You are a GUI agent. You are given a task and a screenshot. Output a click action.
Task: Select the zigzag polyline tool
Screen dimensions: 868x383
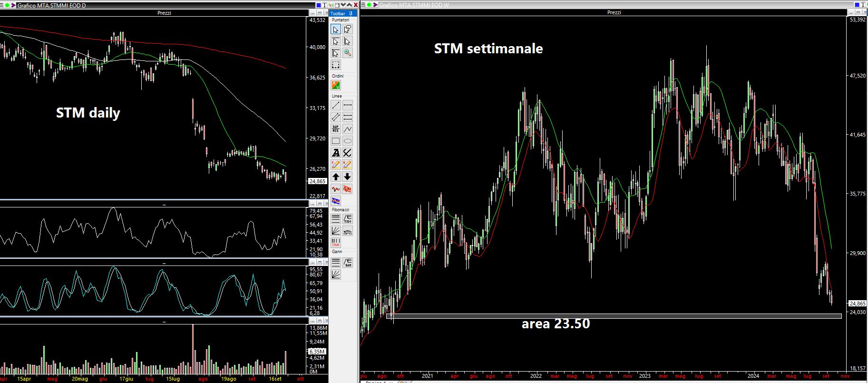tap(348, 129)
